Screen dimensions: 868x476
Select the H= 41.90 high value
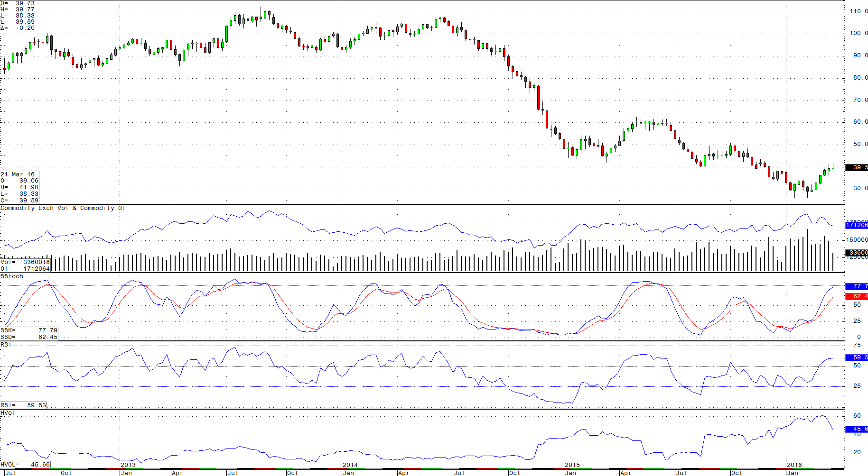[x=19, y=187]
